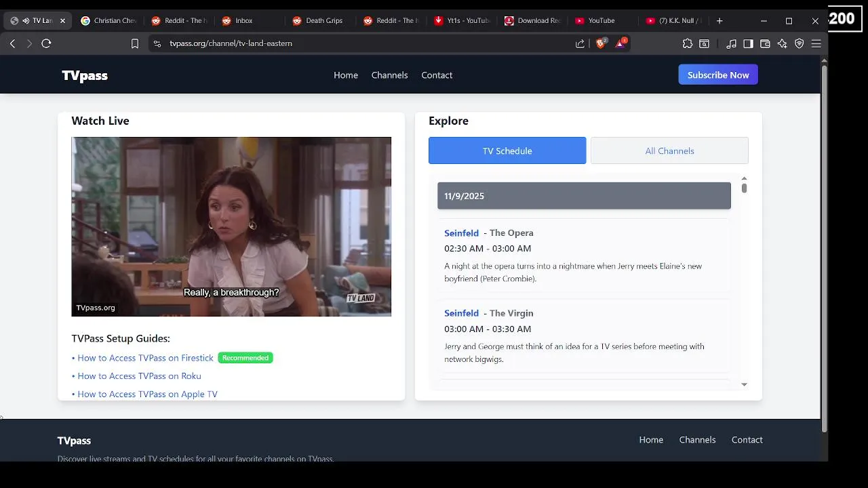Click the screenshot/media toolbar icon beside extensions
This screenshot has width=868, height=488.
tap(705, 43)
